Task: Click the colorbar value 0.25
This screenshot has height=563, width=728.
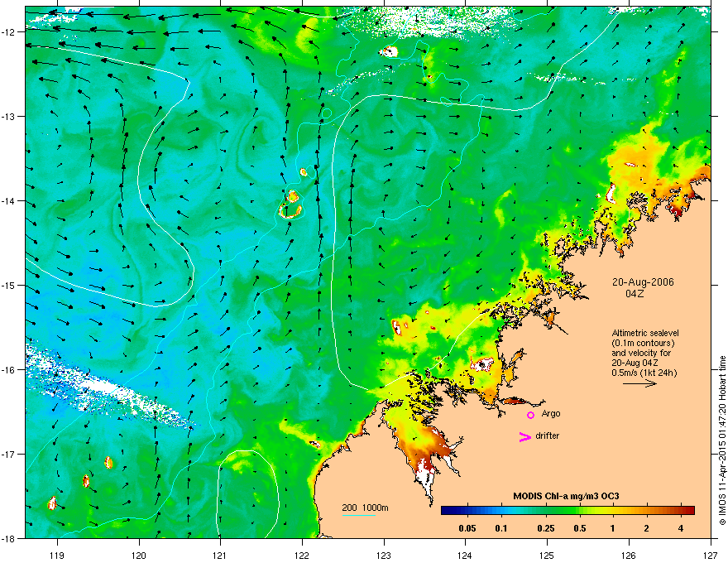Action: (545, 528)
